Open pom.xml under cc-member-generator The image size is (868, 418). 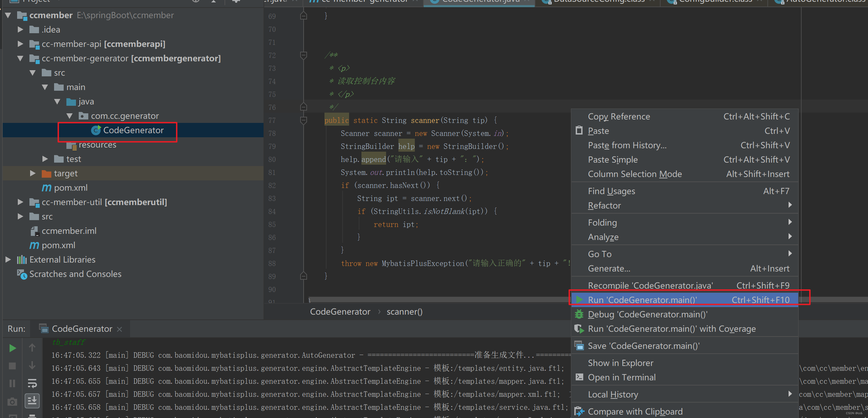click(71, 188)
